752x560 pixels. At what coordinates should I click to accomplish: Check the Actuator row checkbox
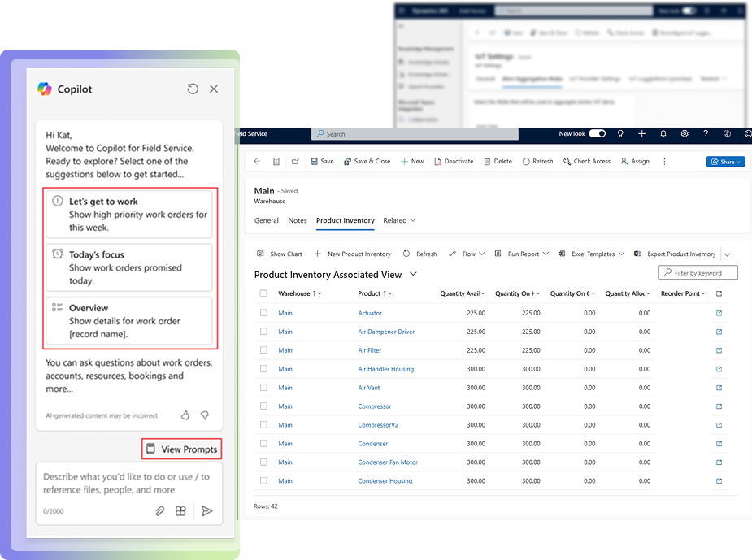[263, 313]
